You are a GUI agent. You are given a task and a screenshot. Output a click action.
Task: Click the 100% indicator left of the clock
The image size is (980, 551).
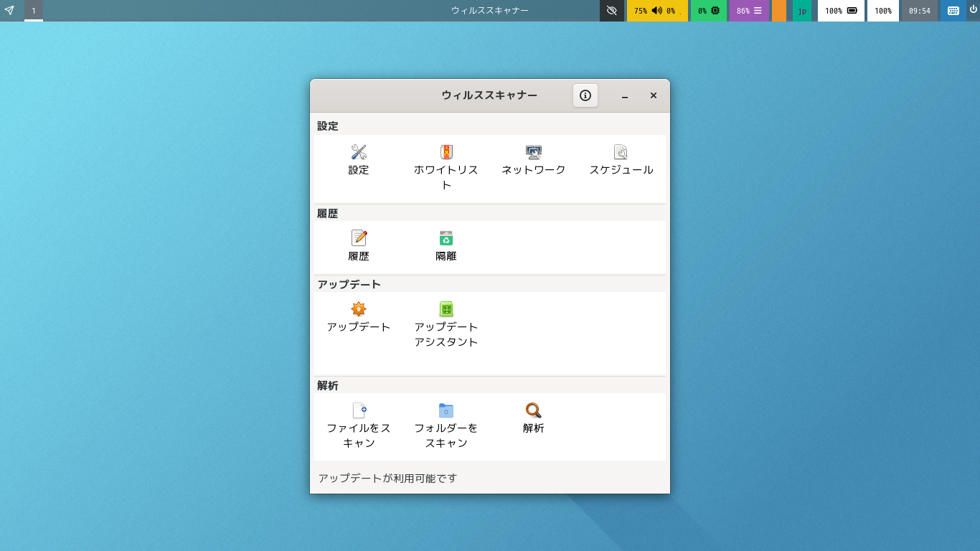pos(883,11)
